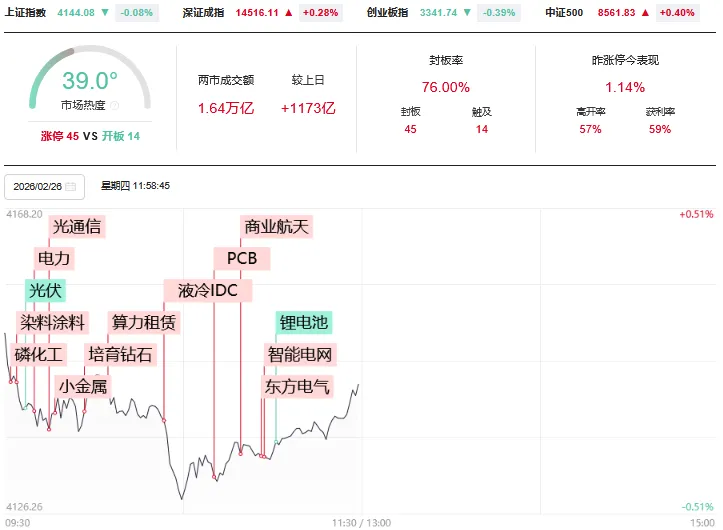Select the 算力租赁 sector tag
Viewport: 723px width, 530px height.
144,322
